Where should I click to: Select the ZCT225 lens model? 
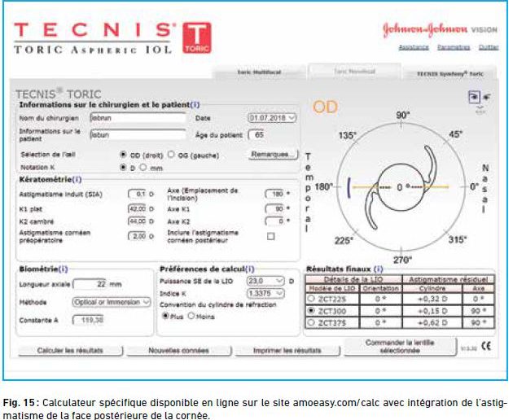coord(311,299)
